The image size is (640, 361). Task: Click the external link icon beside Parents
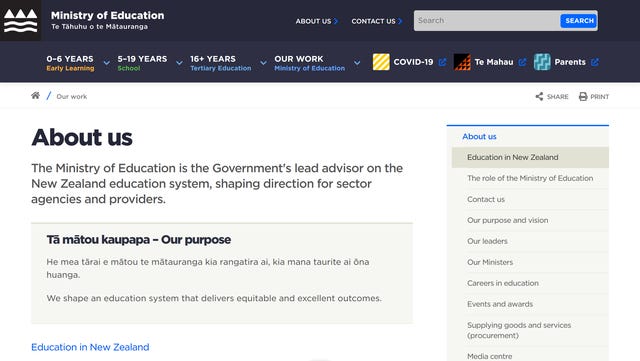[595, 62]
